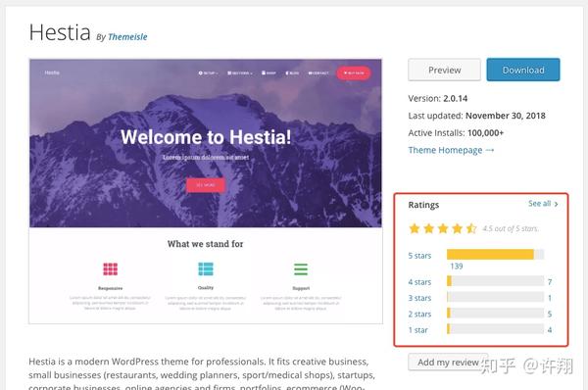Click the half-filled fifth rating star
Image resolution: width=588 pixels, height=390 pixels.
471,228
